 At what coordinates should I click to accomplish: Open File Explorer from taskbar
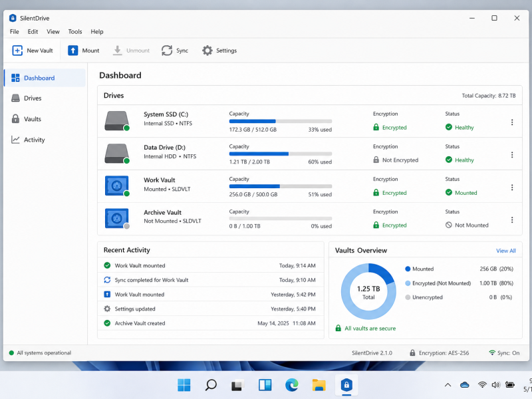[319, 385]
